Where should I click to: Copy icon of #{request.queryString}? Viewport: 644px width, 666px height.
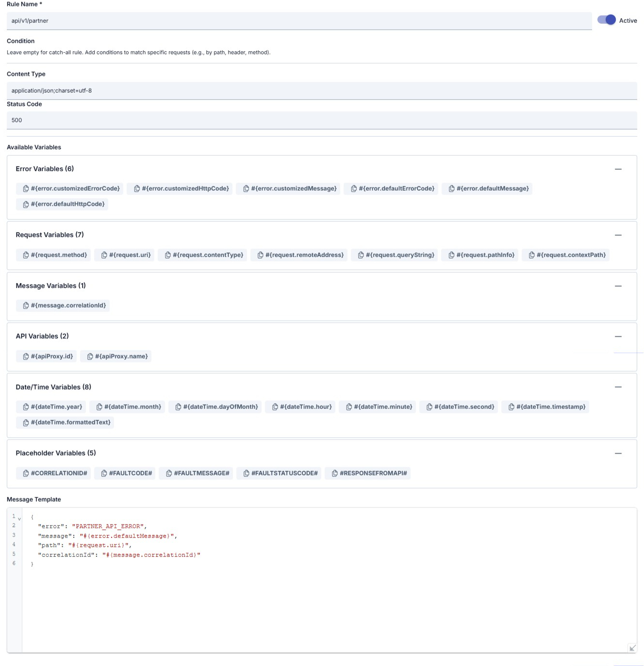(x=361, y=255)
